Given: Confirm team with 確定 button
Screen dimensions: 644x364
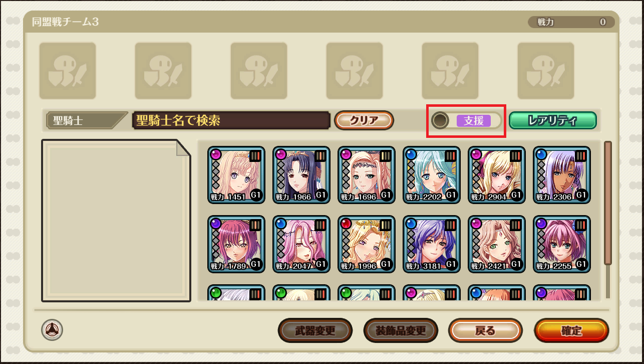Looking at the screenshot, I should (x=571, y=330).
